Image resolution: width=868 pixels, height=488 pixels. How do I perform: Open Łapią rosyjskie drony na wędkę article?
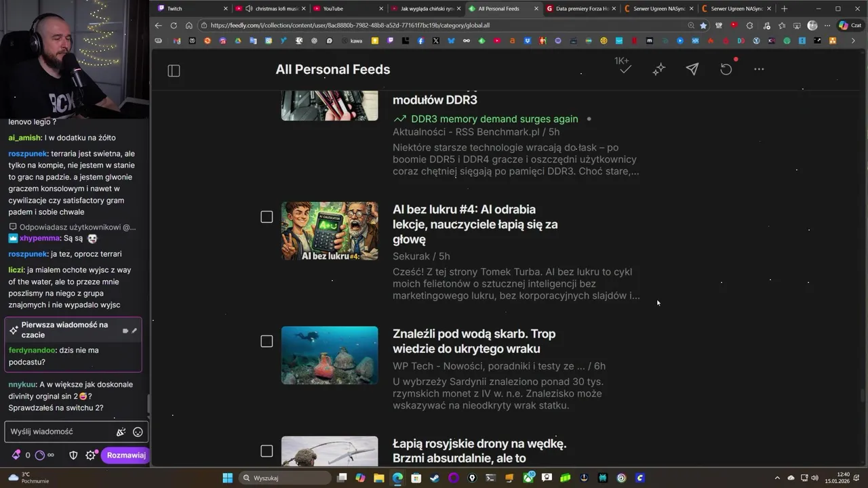479,451
